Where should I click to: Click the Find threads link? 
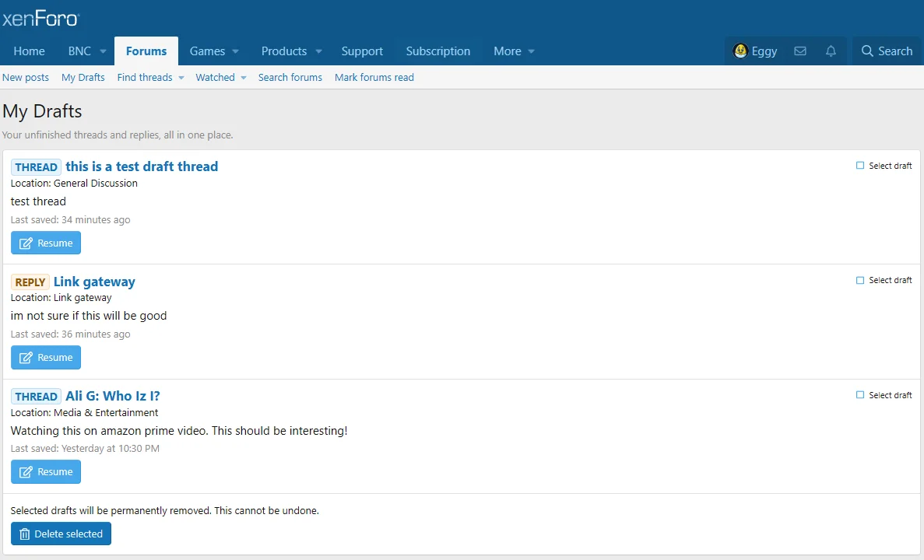[144, 77]
